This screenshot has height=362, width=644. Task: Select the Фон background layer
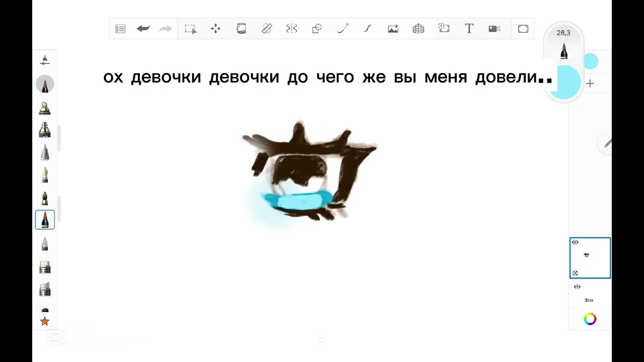(590, 294)
